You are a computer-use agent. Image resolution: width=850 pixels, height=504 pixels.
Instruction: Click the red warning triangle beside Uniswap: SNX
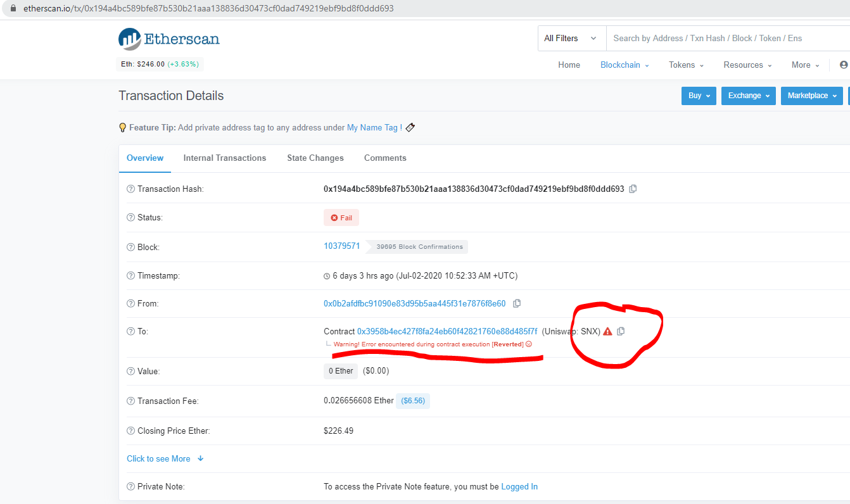(x=607, y=331)
